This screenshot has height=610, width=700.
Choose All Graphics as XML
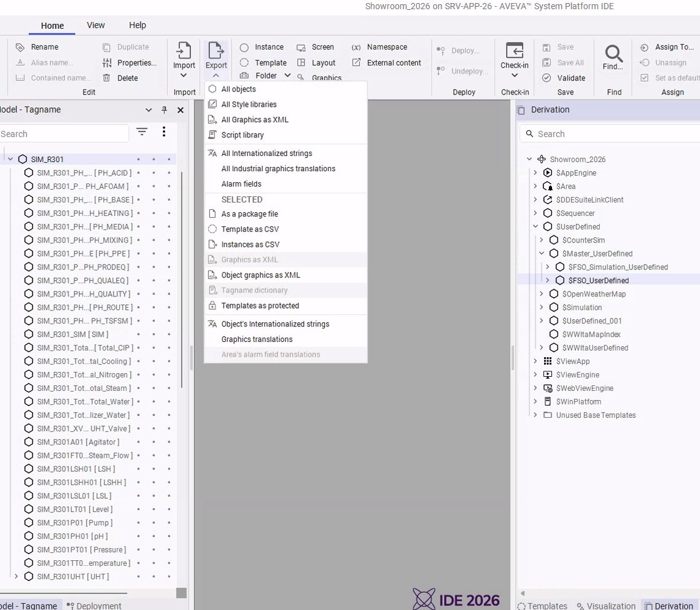coord(286,120)
